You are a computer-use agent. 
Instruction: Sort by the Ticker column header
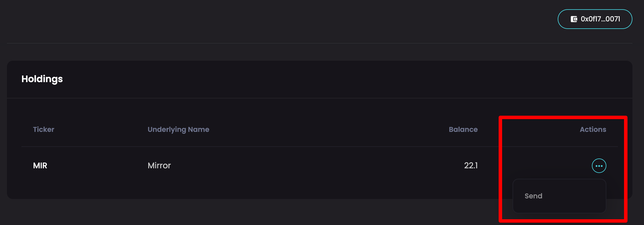[x=43, y=129]
